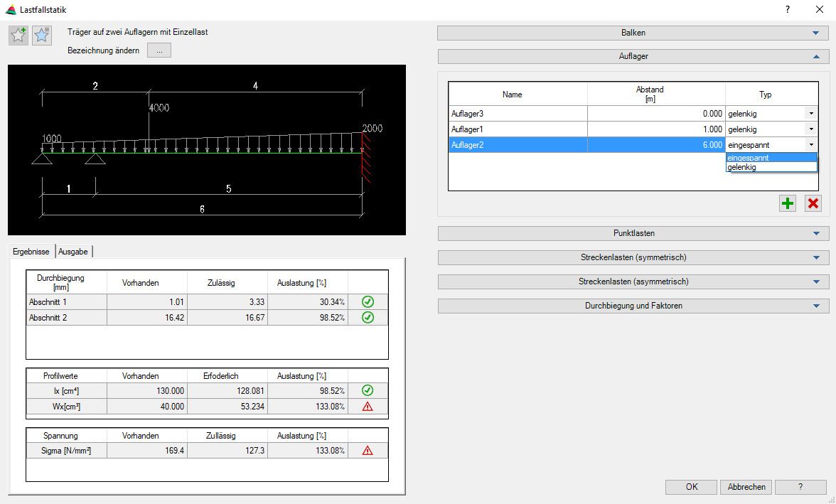The height and width of the screenshot is (504, 836).
Task: Open the favorites list star icon
Action: point(42,35)
